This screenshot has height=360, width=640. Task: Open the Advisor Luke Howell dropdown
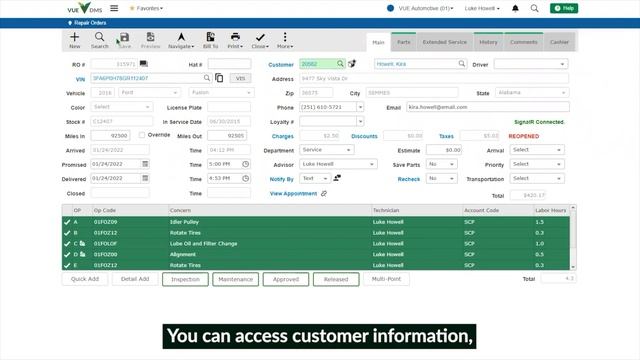pyautogui.click(x=372, y=164)
